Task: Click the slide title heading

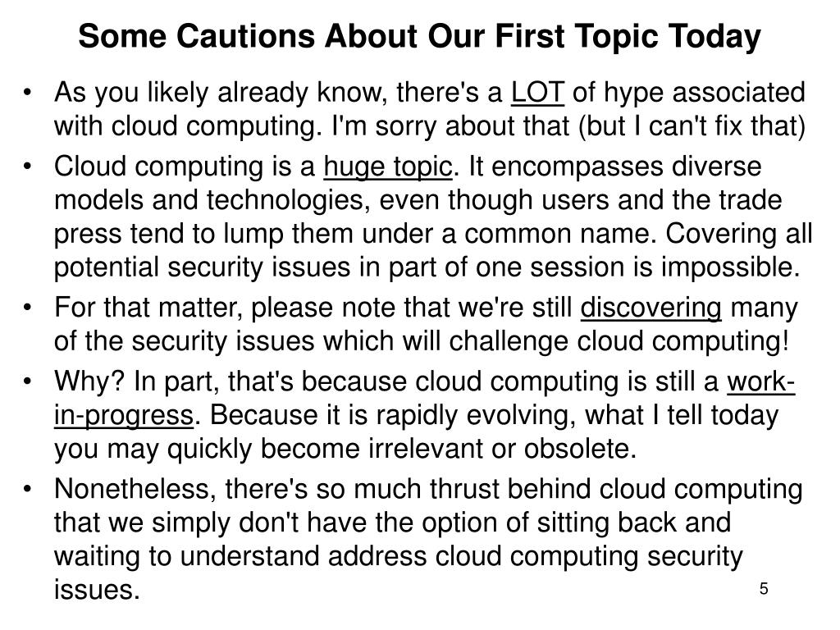Action: click(419, 36)
